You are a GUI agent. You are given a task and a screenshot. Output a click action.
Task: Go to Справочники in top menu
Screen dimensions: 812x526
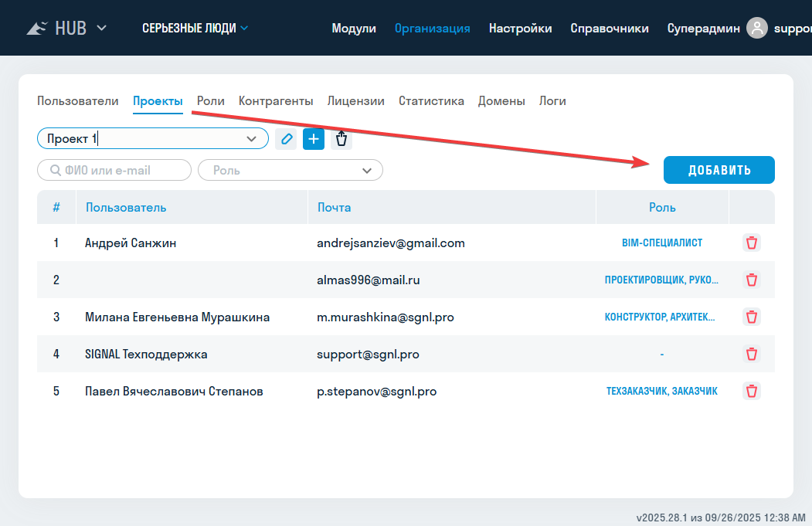tap(610, 28)
